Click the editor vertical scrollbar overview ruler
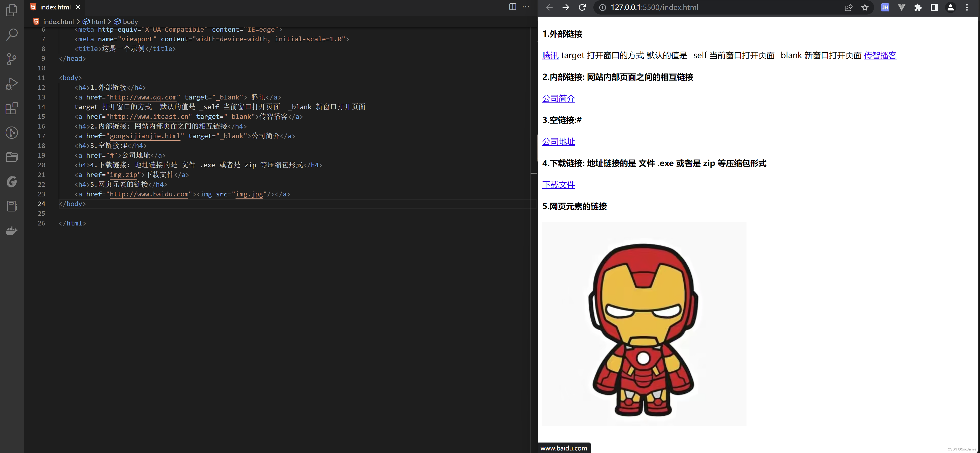 pyautogui.click(x=534, y=240)
